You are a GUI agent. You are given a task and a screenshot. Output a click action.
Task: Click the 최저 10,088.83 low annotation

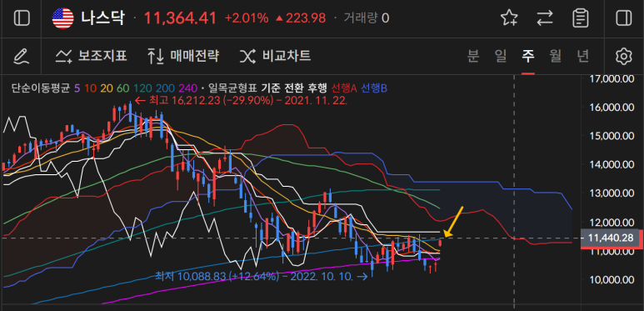(x=262, y=276)
